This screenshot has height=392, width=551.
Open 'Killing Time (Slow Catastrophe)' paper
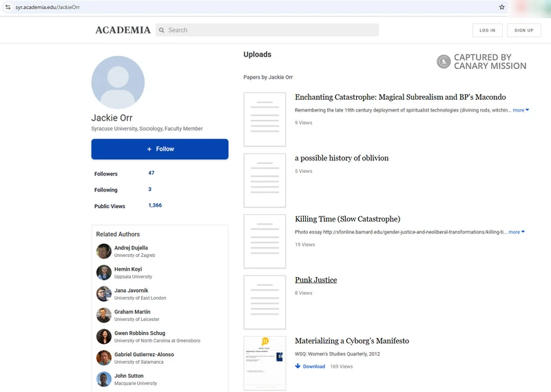pyautogui.click(x=348, y=219)
